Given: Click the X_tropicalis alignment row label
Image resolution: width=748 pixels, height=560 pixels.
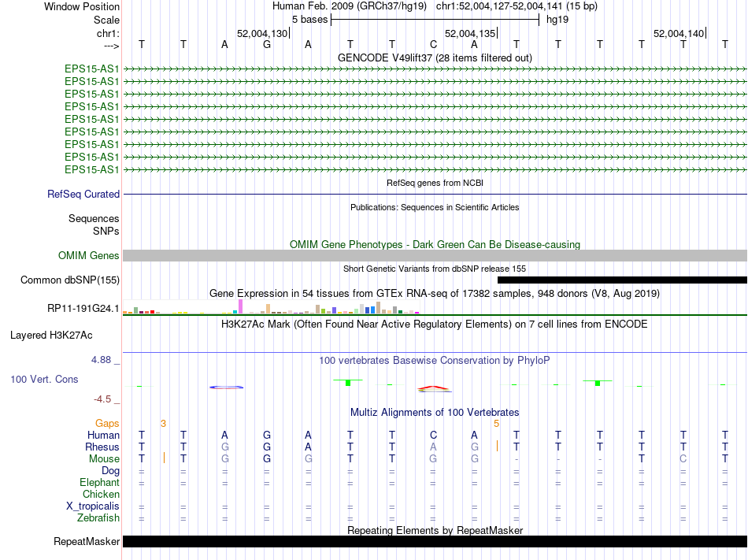Looking at the screenshot, I should click(x=93, y=506).
